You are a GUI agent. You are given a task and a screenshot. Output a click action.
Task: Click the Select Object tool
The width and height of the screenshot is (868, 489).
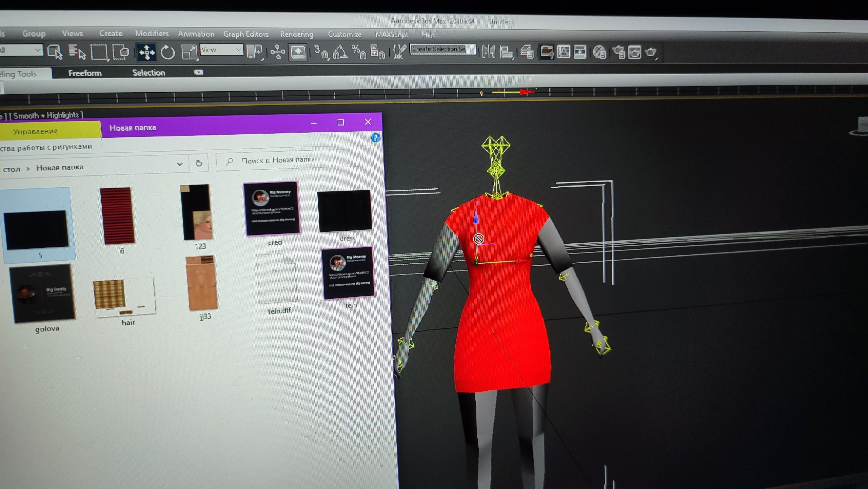[x=55, y=52]
